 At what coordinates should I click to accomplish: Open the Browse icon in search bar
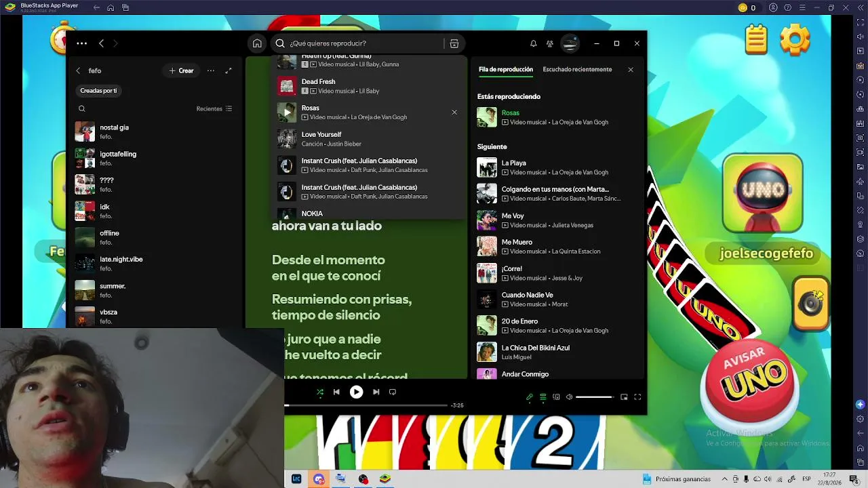(454, 43)
